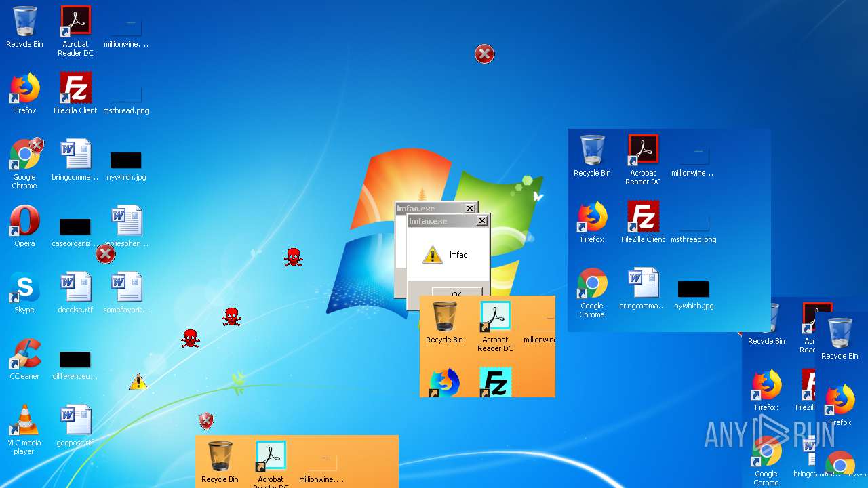Launch the Skype shortcut
Screen dimensions: 868x488
point(24,293)
